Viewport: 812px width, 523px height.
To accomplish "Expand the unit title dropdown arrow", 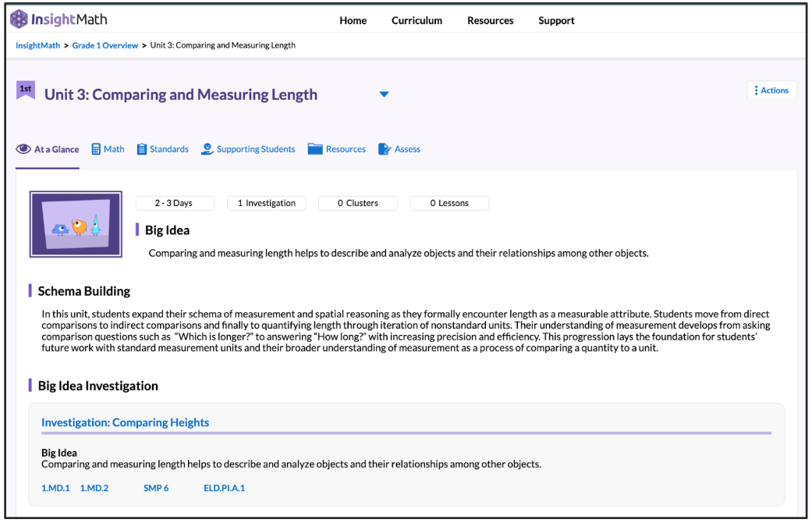I will pos(384,94).
